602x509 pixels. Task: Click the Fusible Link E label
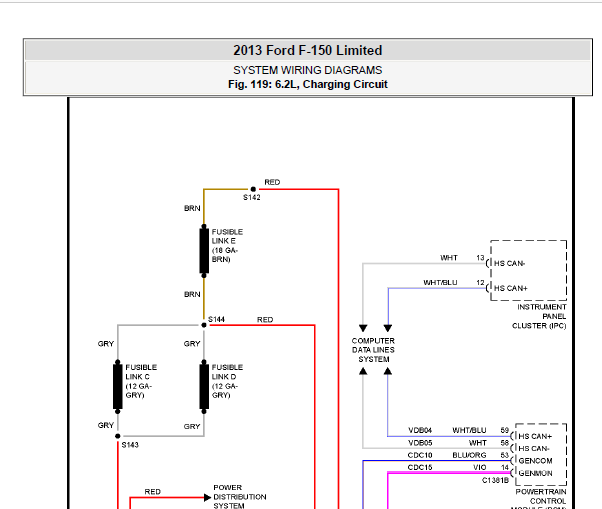[227, 246]
